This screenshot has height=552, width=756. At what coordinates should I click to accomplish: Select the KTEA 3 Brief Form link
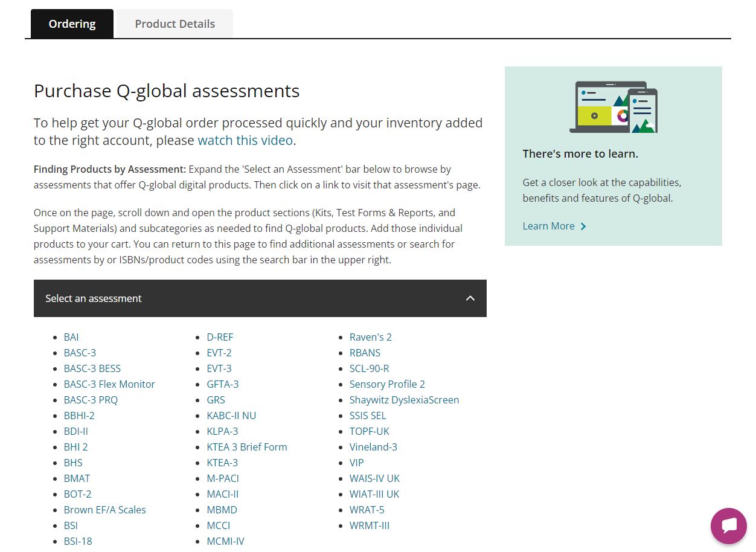[246, 447]
